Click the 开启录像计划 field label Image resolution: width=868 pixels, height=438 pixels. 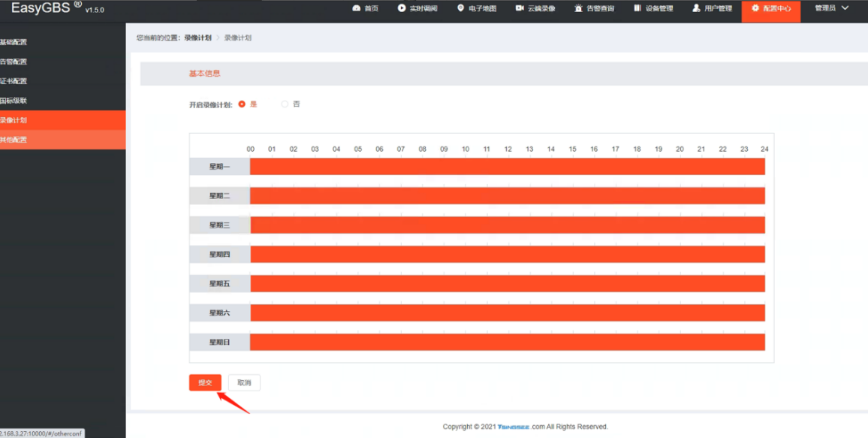coord(211,104)
